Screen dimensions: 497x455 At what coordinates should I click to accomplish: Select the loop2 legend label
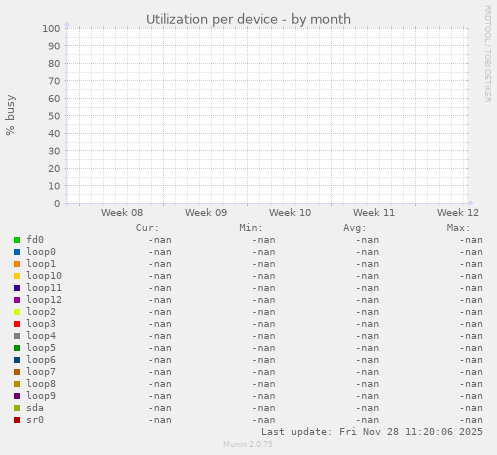click(41, 312)
